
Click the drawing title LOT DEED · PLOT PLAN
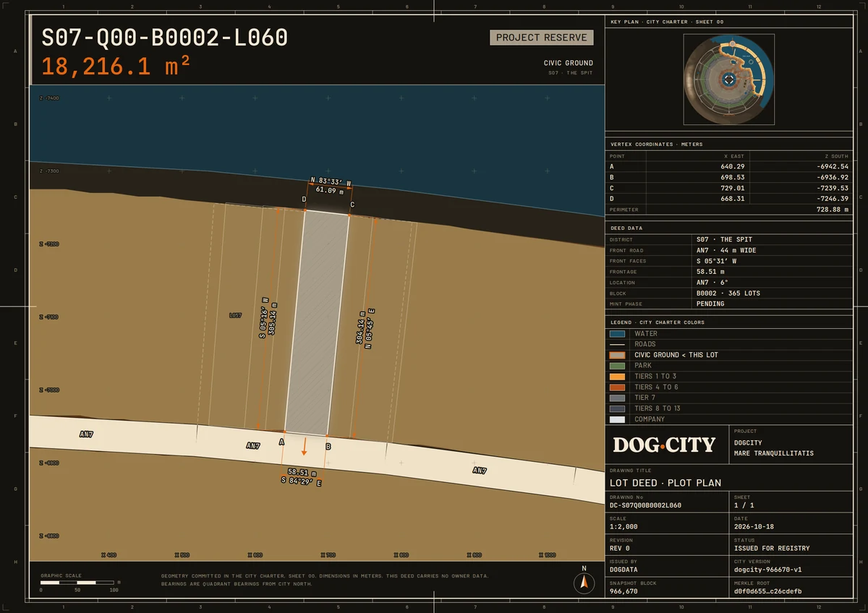(x=665, y=483)
